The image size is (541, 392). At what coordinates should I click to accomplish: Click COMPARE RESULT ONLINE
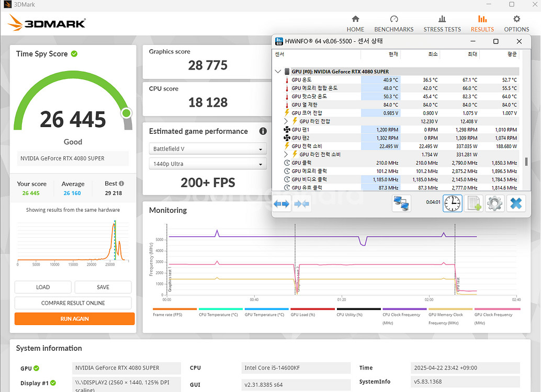(x=73, y=303)
